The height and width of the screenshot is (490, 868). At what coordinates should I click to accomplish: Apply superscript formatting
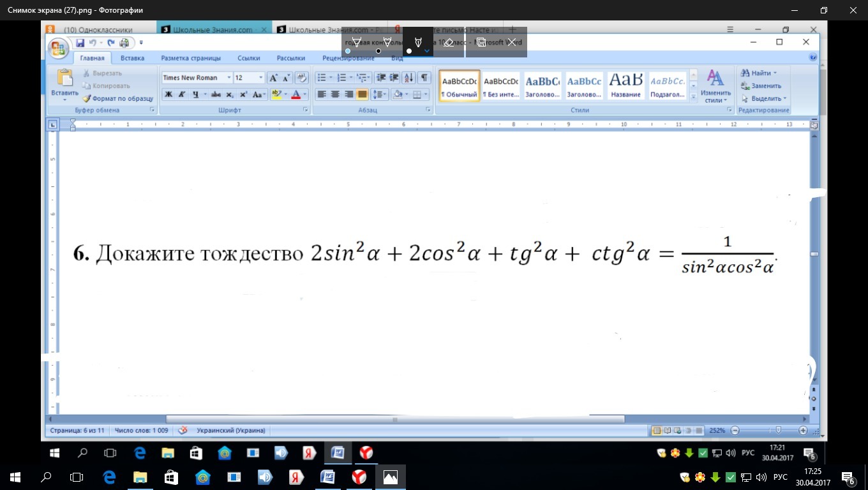(243, 94)
